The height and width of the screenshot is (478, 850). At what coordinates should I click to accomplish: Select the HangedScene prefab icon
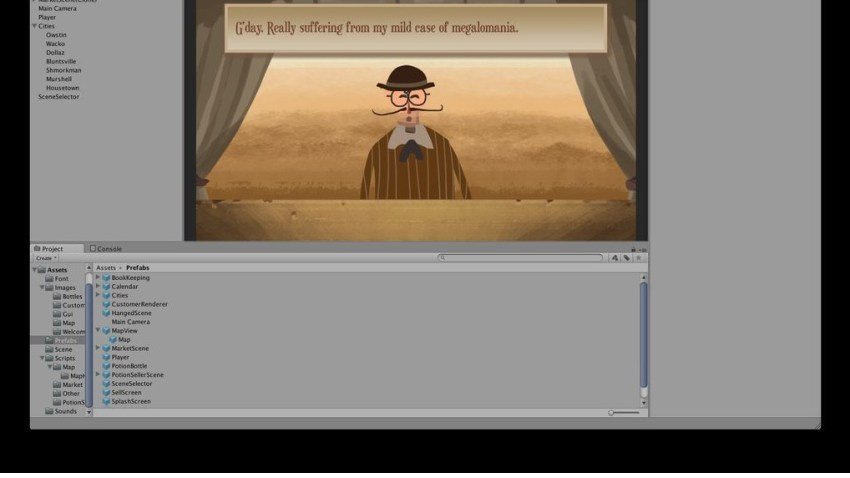coord(106,313)
